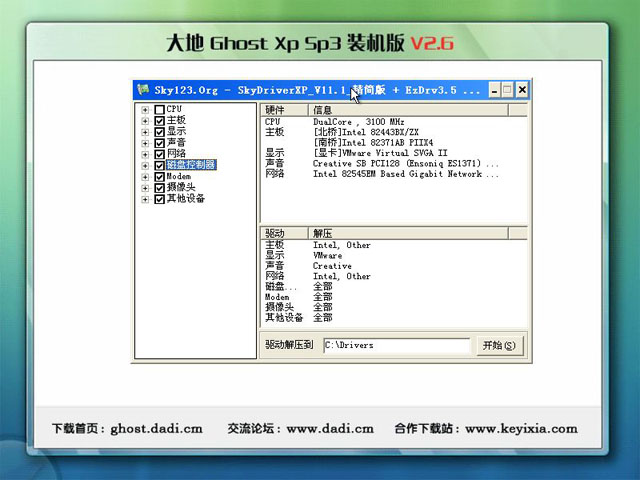Select the 网络 tree item label
Viewport: 640px width, 480px height.
point(176,154)
